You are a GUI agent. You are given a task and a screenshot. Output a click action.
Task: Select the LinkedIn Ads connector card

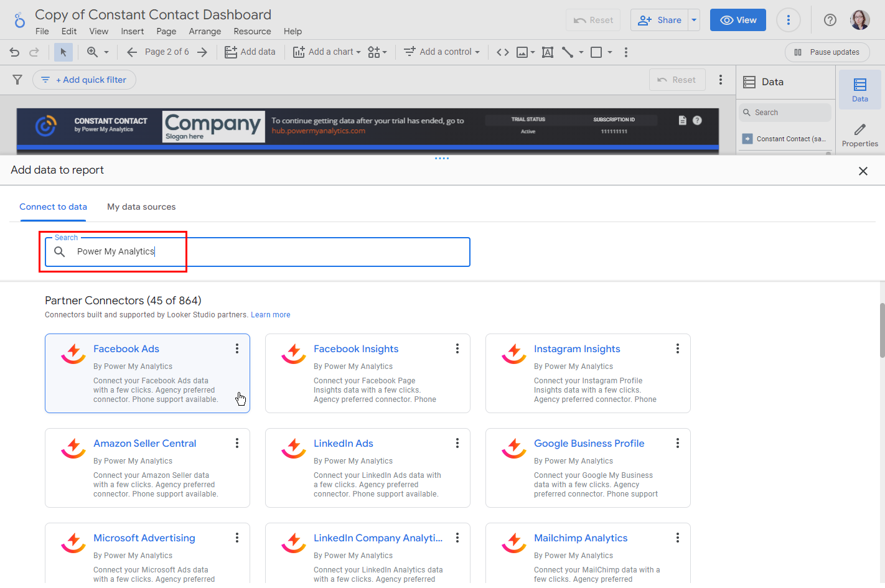click(367, 468)
